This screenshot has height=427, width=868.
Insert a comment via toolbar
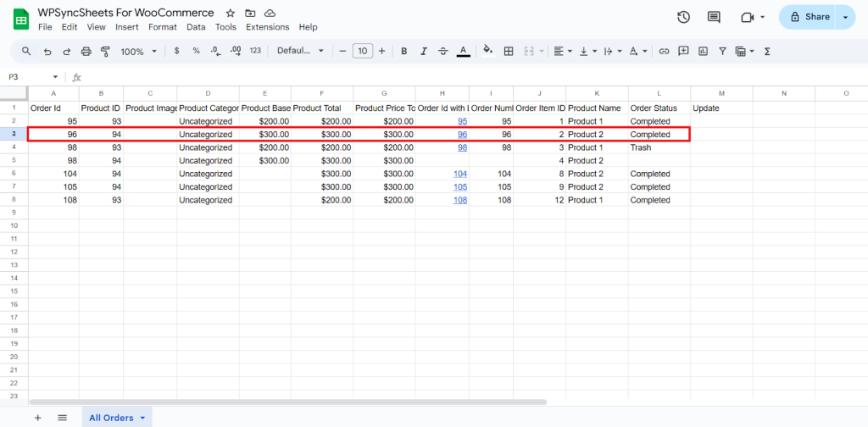click(x=684, y=51)
